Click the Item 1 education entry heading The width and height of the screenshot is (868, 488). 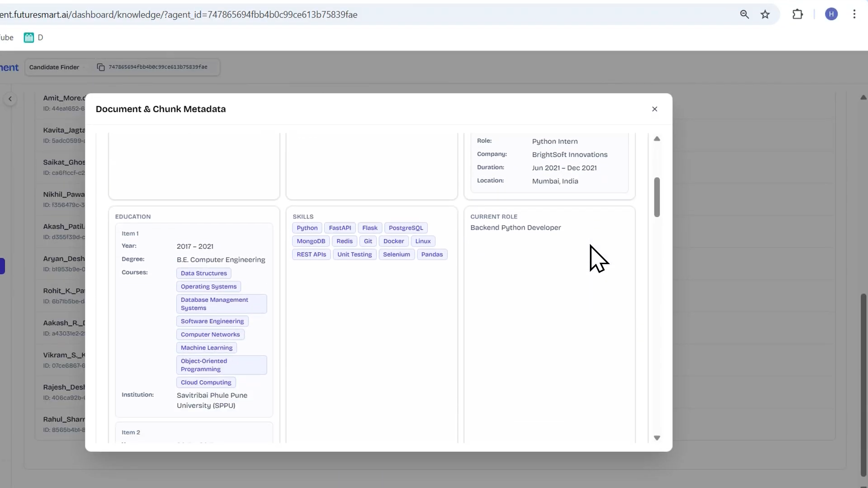click(x=130, y=233)
